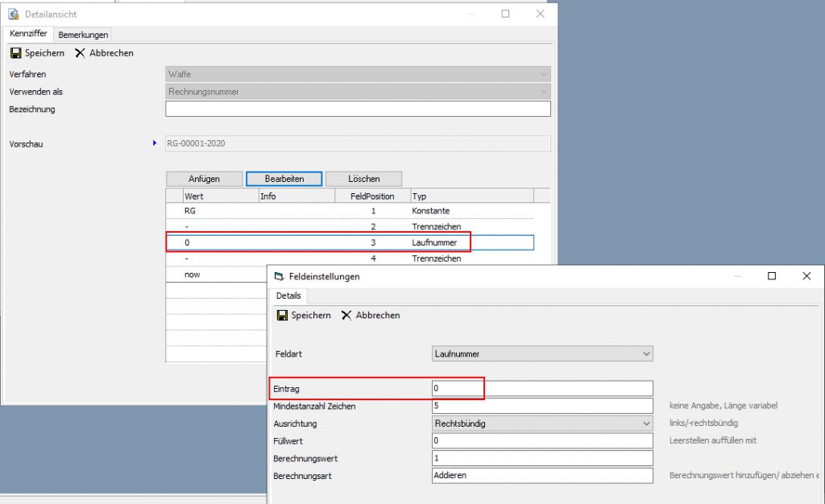825x504 pixels.
Task: Click into the Bezeichnung text field
Action: click(358, 109)
